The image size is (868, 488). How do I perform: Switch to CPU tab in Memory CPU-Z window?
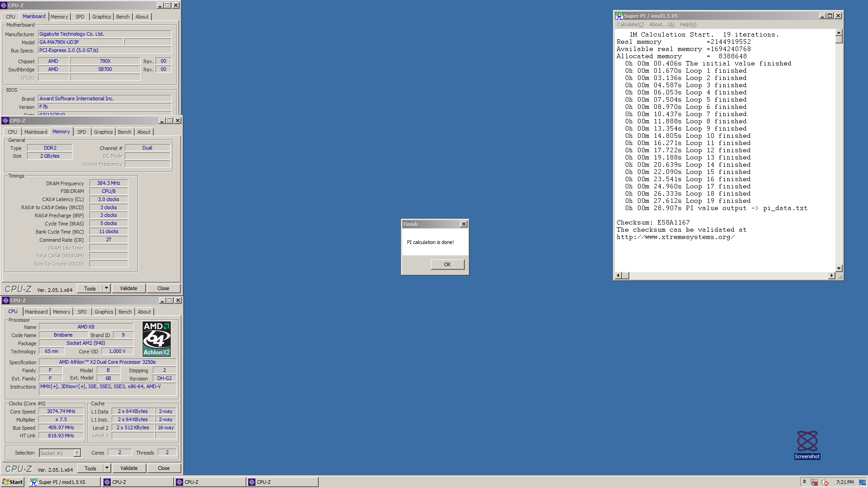[x=12, y=132]
